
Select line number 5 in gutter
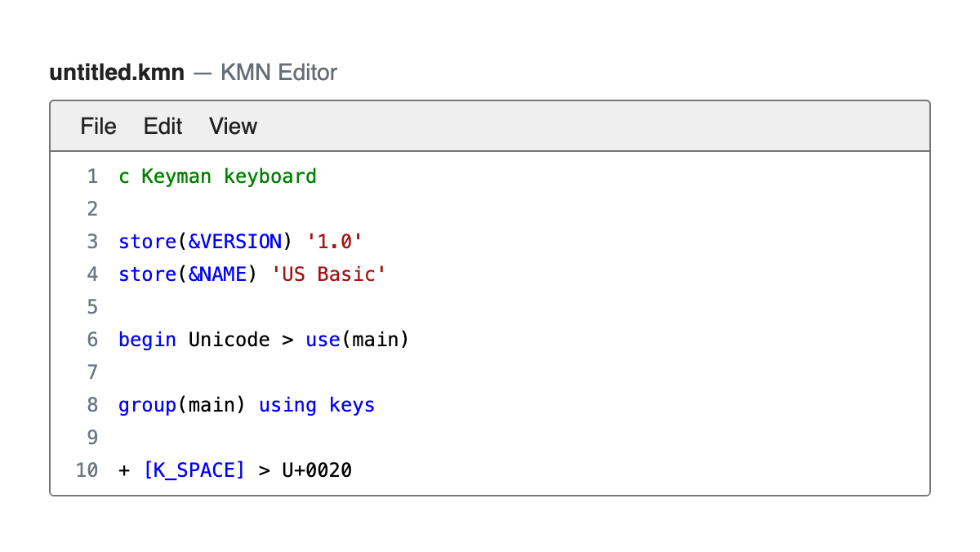(92, 307)
